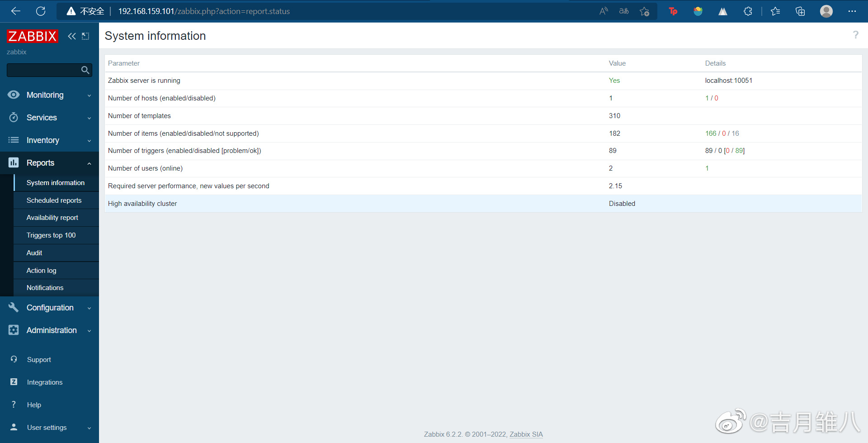Click the not-secure warning icon
The height and width of the screenshot is (443, 868).
pos(71,11)
